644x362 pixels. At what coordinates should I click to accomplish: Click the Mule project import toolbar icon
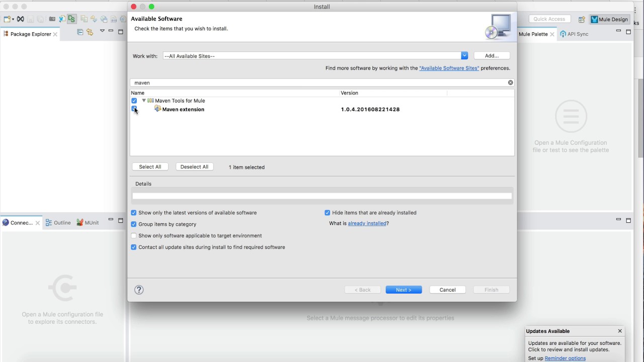tap(62, 19)
